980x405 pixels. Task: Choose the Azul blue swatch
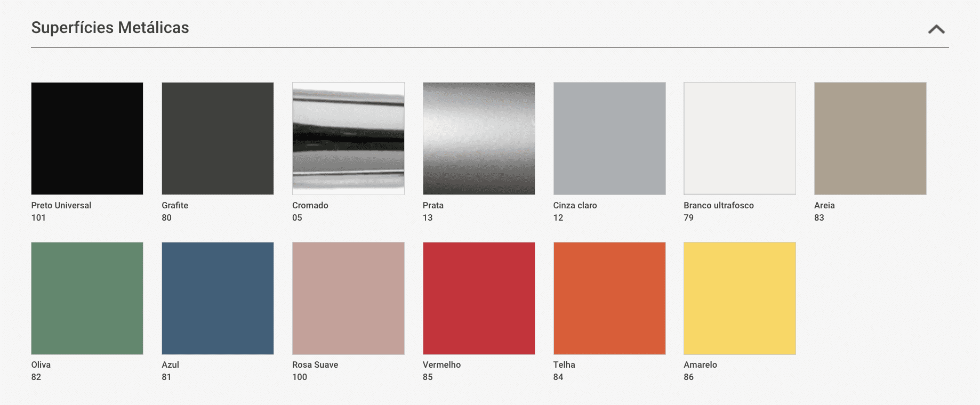coord(218,298)
